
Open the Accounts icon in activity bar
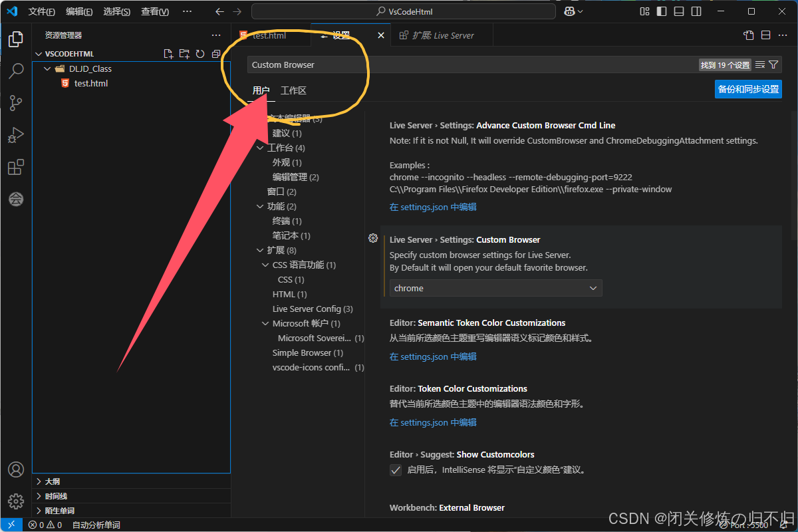tap(16, 469)
